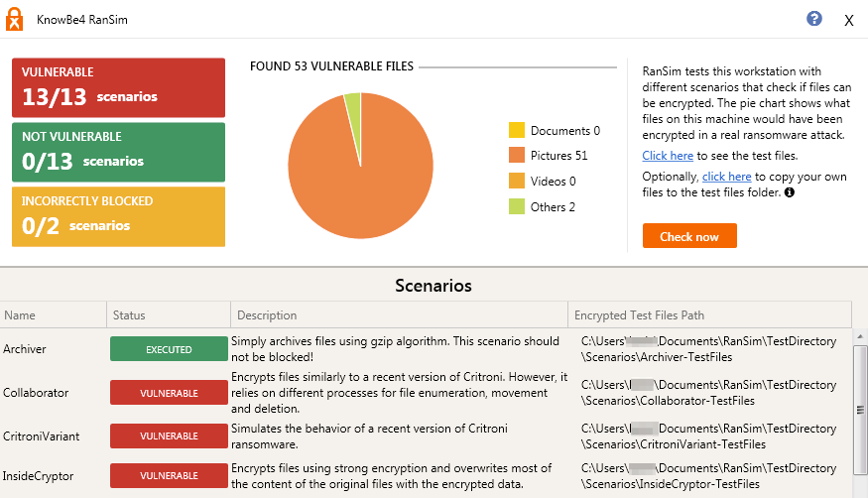Click the Archiver-TestFiles path cell

coord(708,349)
